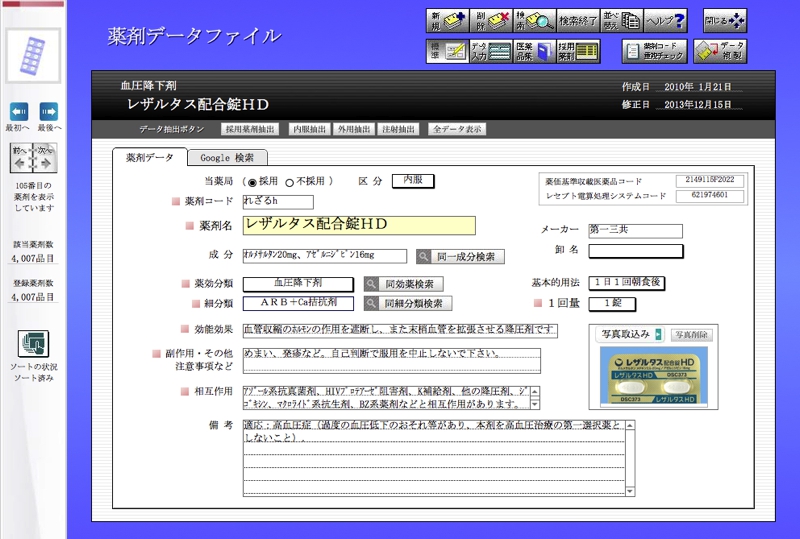Viewport: 800px width, 539px height.
Task: Select the 採用 radio button
Action: click(252, 182)
